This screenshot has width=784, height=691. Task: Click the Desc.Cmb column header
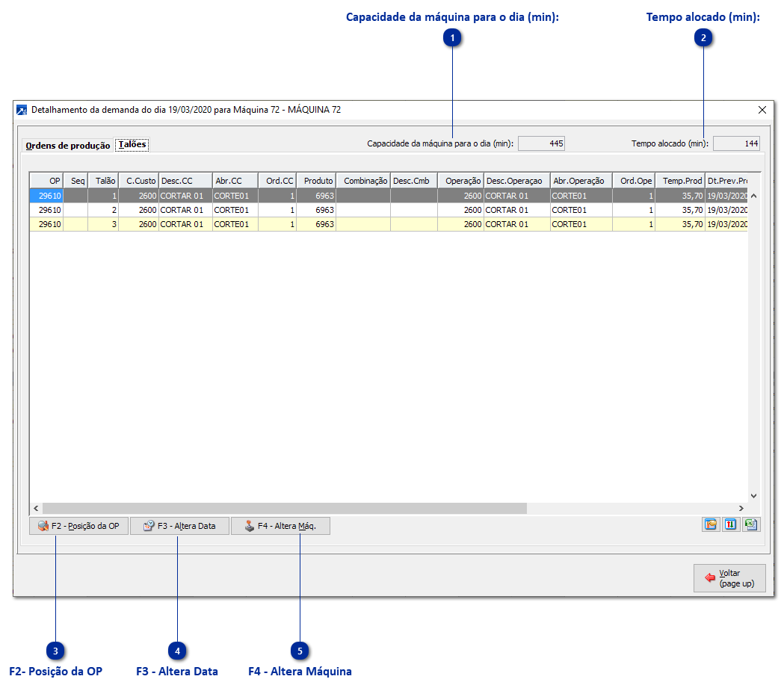(x=414, y=181)
